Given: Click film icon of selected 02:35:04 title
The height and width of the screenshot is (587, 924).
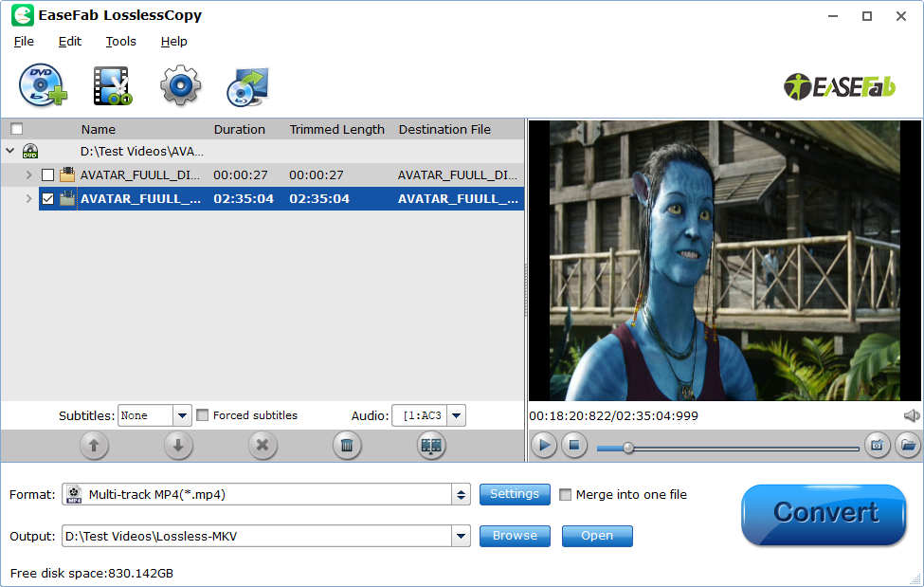Looking at the screenshot, I should point(67,199).
